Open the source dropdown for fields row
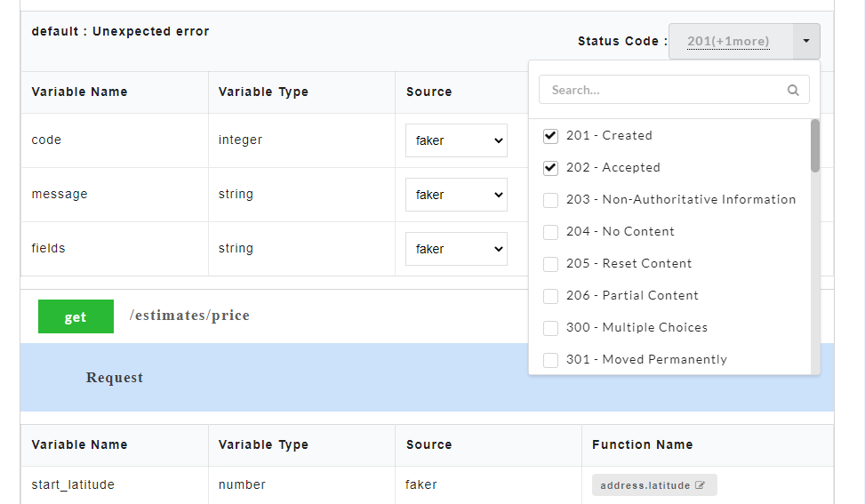865x504 pixels. coord(456,249)
